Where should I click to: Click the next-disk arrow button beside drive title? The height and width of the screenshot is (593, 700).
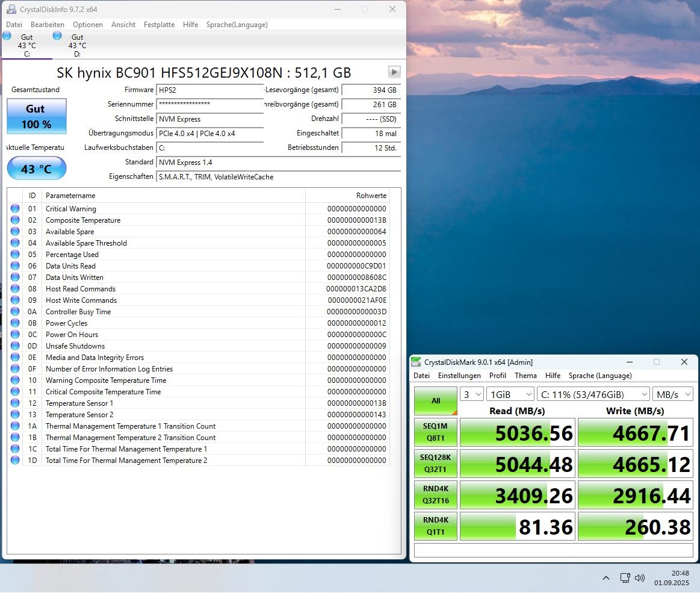[x=394, y=72]
